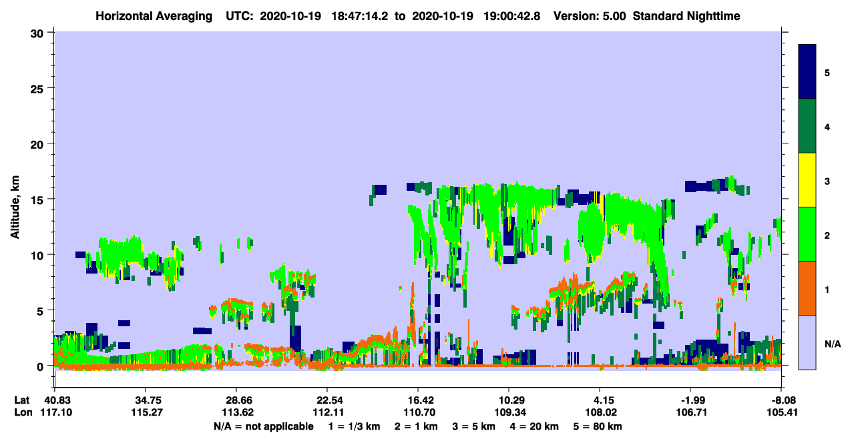This screenshot has height=445, width=868.
Task: Click the 'N/A = not applicable' legend text
Action: pyautogui.click(x=263, y=426)
